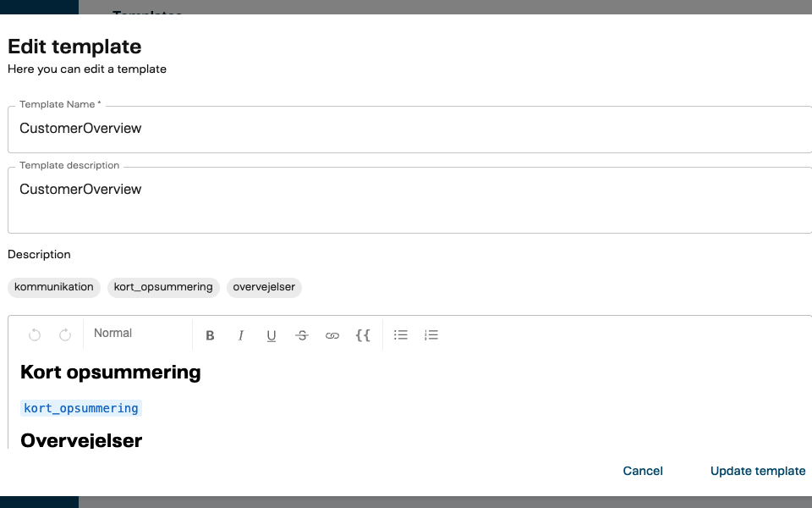Viewport: 812px width, 508px height.
Task: Select the kort_opsummering variable chip in the editor
Action: coord(80,407)
